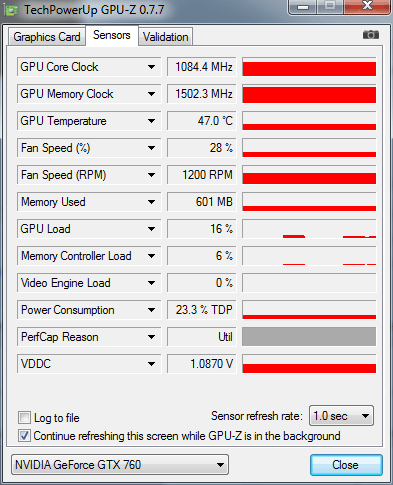393x485 pixels.
Task: Switch to the Graphics Card tab
Action: pyautogui.click(x=47, y=37)
